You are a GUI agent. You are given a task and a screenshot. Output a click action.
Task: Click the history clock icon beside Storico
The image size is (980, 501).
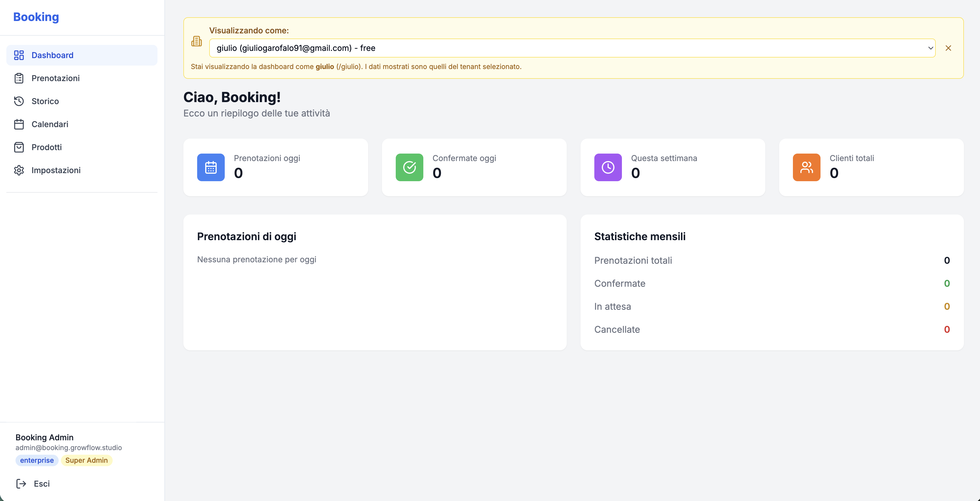pyautogui.click(x=20, y=101)
